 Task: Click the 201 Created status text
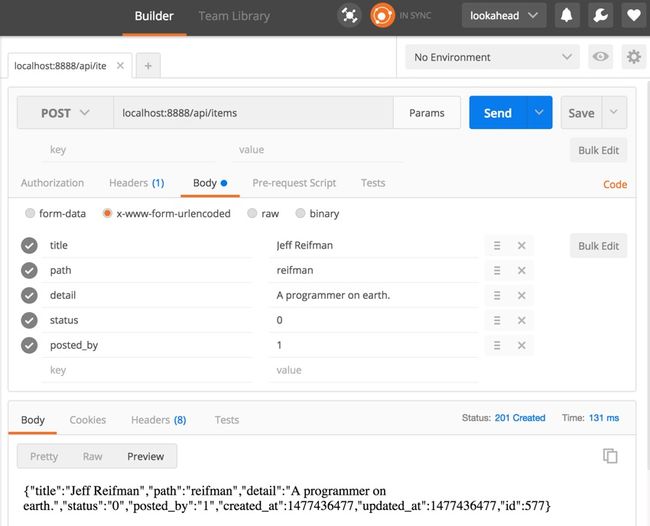(x=520, y=418)
